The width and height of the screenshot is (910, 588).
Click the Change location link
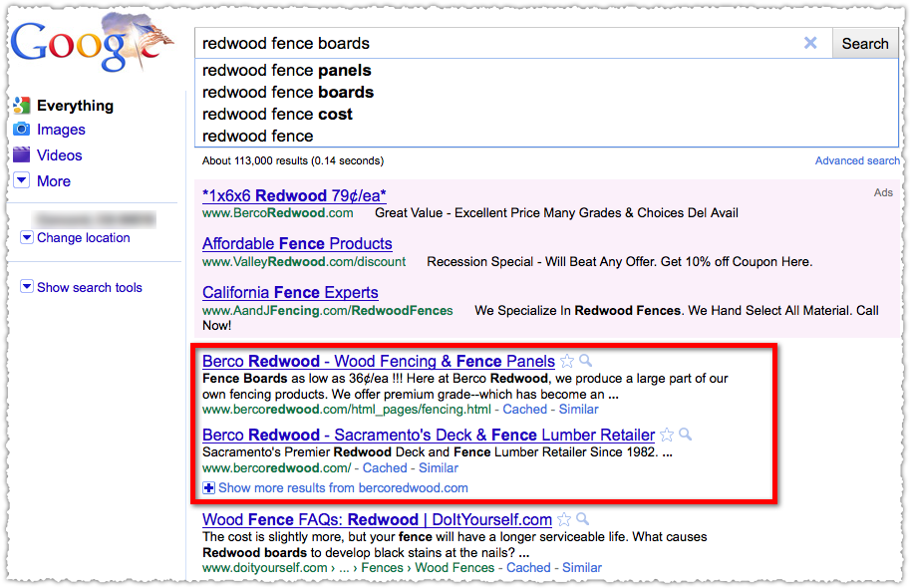84,238
